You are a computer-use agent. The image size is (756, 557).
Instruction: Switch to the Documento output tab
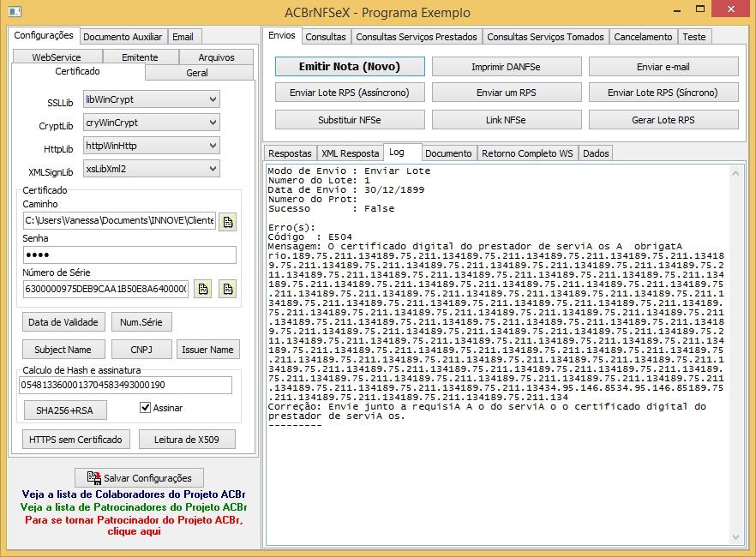click(x=448, y=153)
